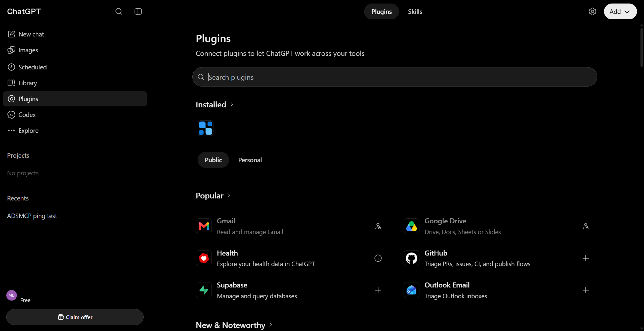Click the ChatGPT logo text
Image resolution: width=644 pixels, height=331 pixels.
(24, 12)
